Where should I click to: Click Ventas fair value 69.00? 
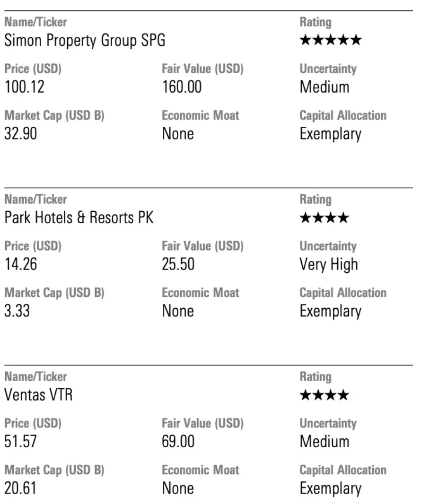(x=178, y=442)
